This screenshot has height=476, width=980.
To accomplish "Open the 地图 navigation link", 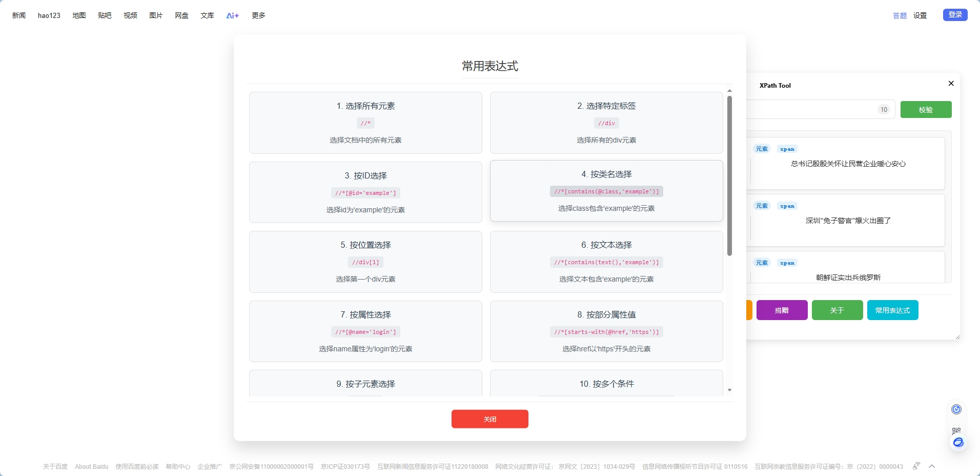I will (x=79, y=15).
